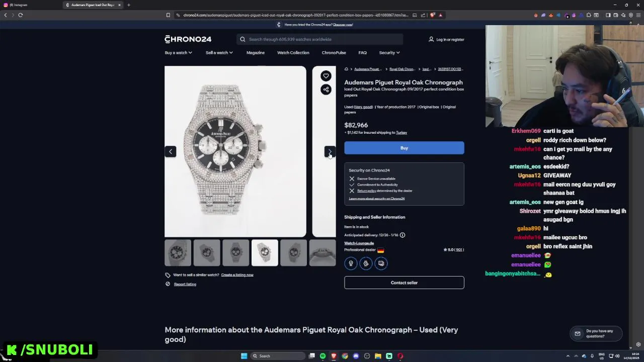Show previous watch photo with left arrow
Viewport: 644px width, 362px height.
click(171, 151)
